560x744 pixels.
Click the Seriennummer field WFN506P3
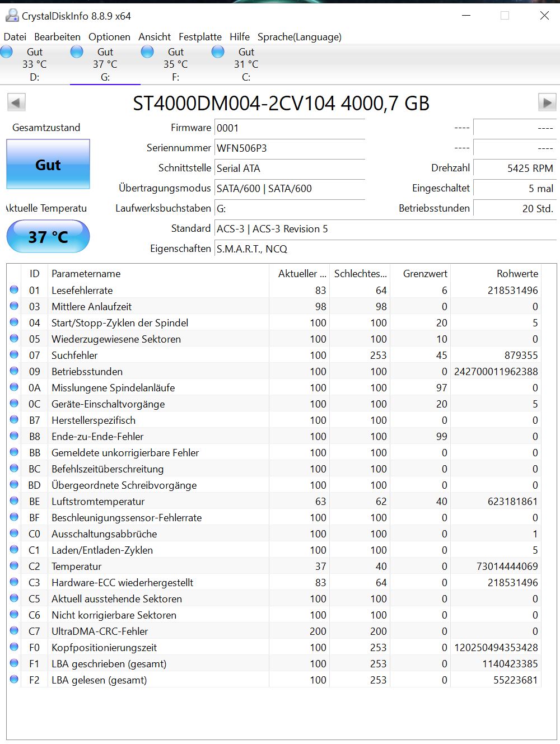point(290,148)
